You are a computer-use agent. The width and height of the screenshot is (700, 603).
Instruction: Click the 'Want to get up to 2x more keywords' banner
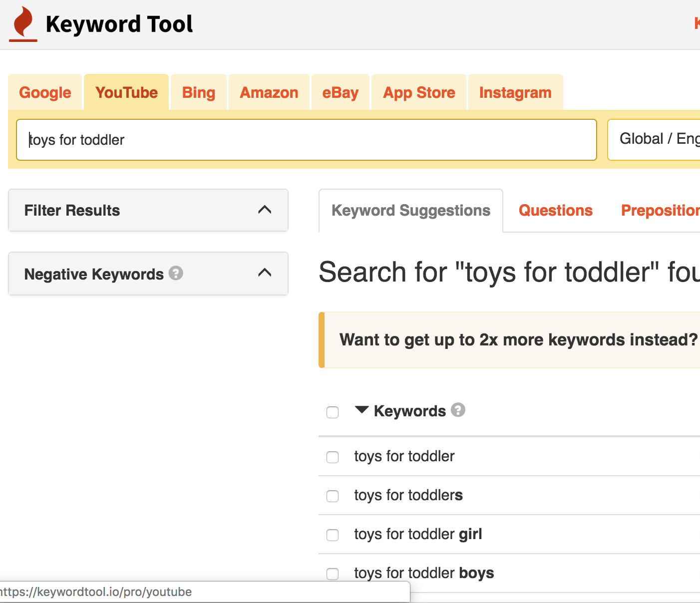(509, 340)
